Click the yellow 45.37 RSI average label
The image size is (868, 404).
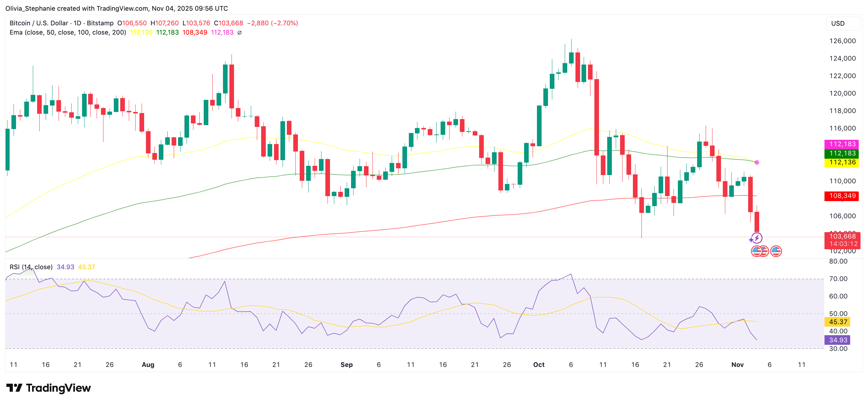837,322
